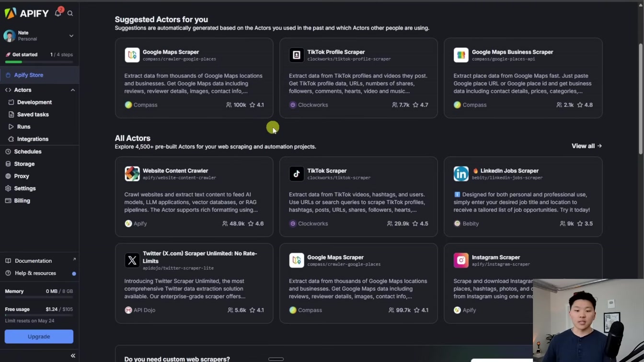Collapse the Actors section chevron
The image size is (644, 362).
point(73,90)
